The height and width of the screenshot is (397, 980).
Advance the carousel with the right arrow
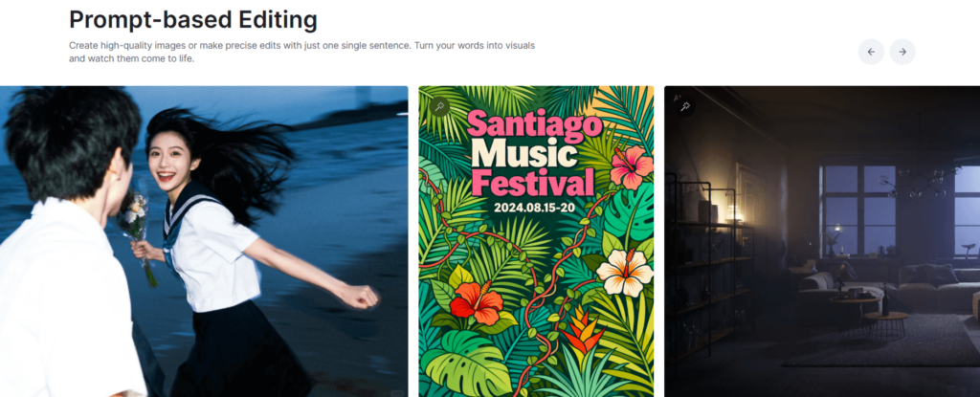click(902, 52)
